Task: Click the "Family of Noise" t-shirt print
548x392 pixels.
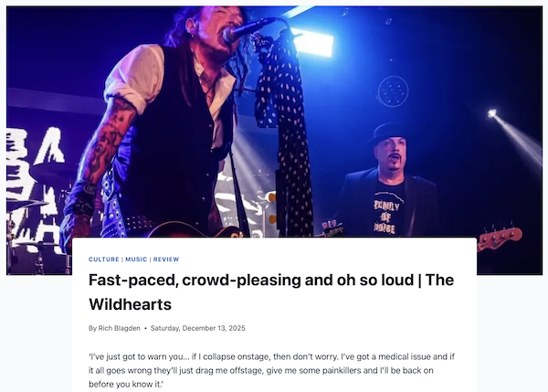Action: click(x=385, y=217)
